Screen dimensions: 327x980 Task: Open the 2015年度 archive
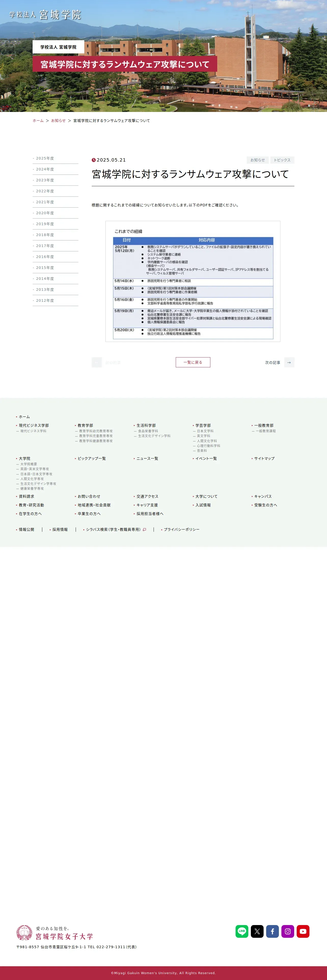click(56, 268)
